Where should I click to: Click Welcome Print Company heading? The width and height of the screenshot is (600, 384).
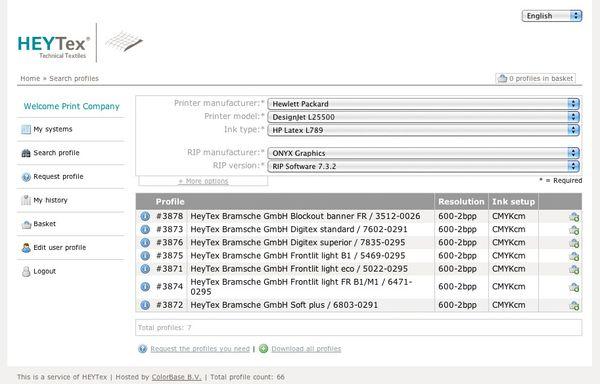[72, 106]
